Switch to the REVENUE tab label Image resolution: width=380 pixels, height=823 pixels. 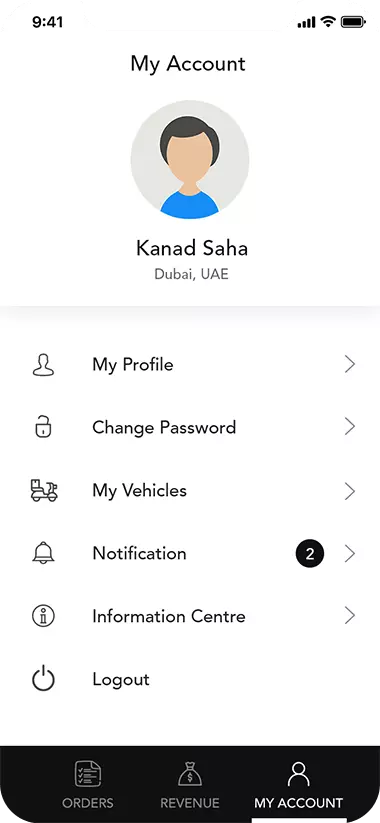190,803
